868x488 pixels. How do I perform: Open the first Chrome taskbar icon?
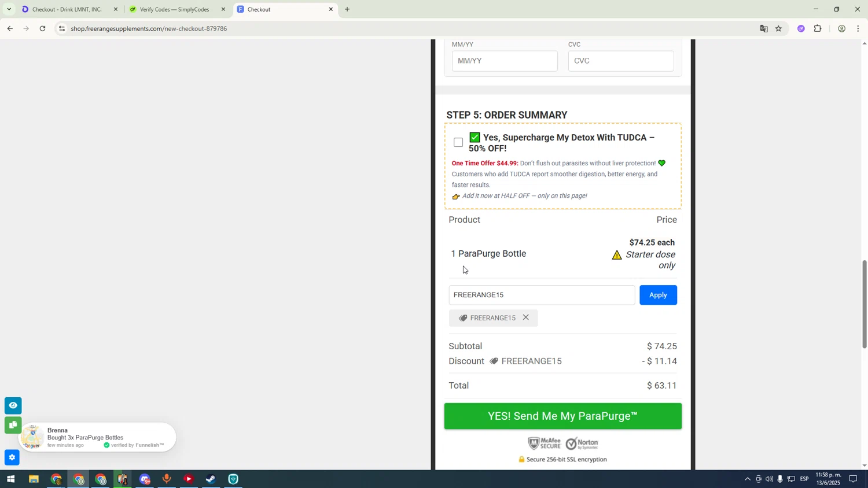click(x=56, y=479)
